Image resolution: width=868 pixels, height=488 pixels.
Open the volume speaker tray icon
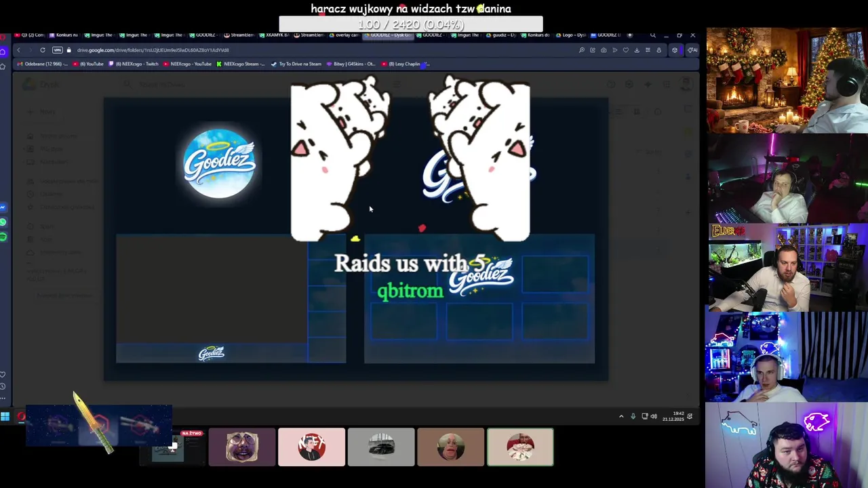tap(654, 416)
